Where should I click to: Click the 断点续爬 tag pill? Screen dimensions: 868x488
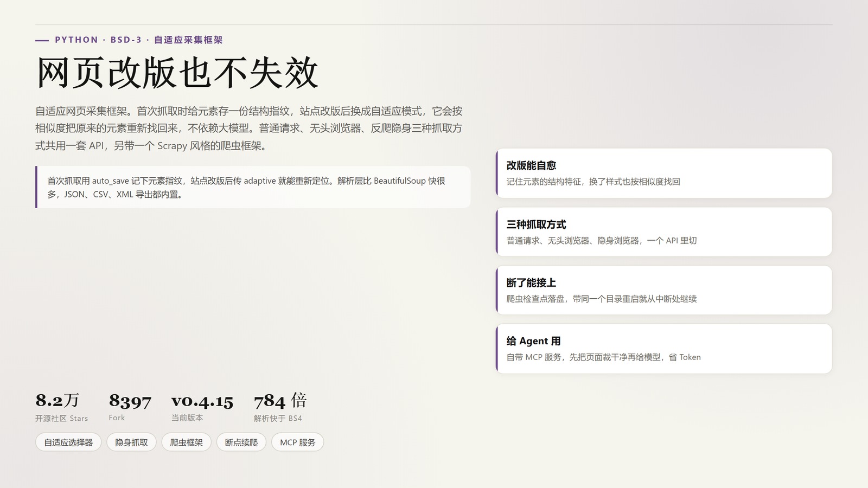point(241,442)
